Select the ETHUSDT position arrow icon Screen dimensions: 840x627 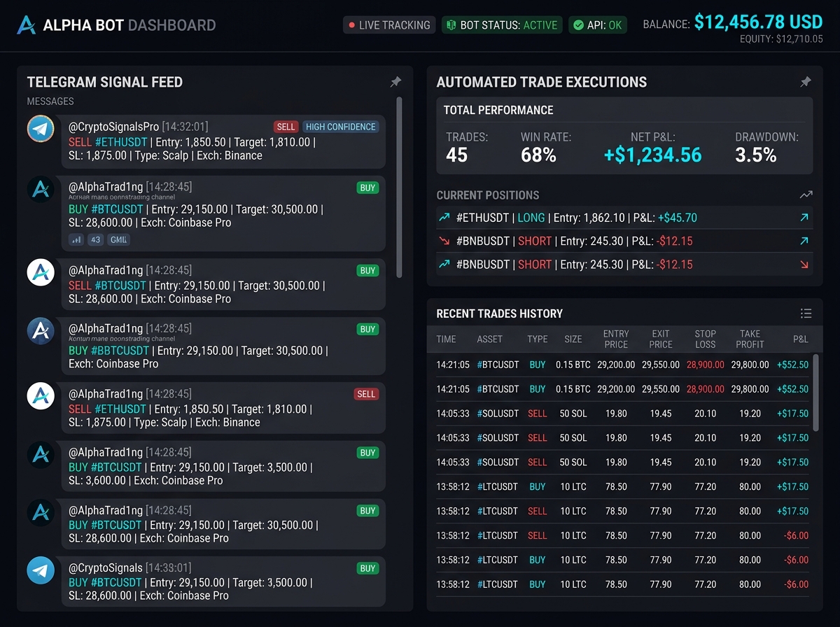click(x=805, y=217)
